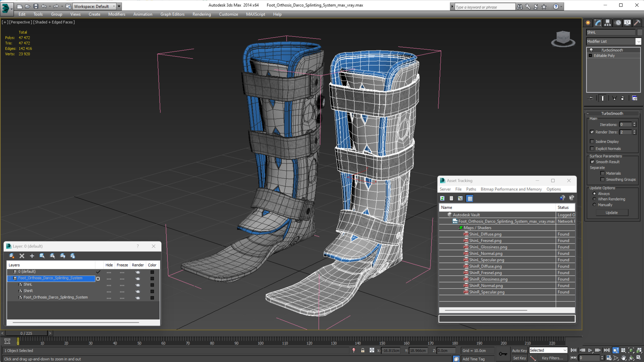Click Add Selected Objects plus icon

(32, 256)
